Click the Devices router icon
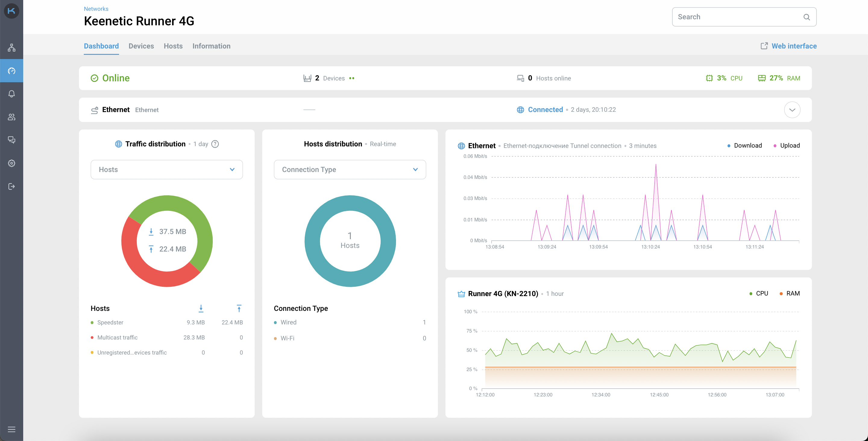The height and width of the screenshot is (441, 868). click(307, 78)
